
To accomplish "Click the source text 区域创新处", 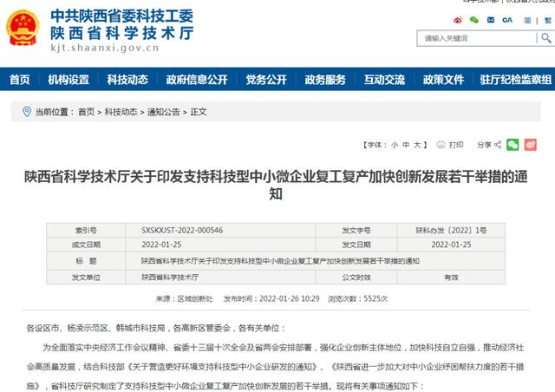I will point(195,298).
